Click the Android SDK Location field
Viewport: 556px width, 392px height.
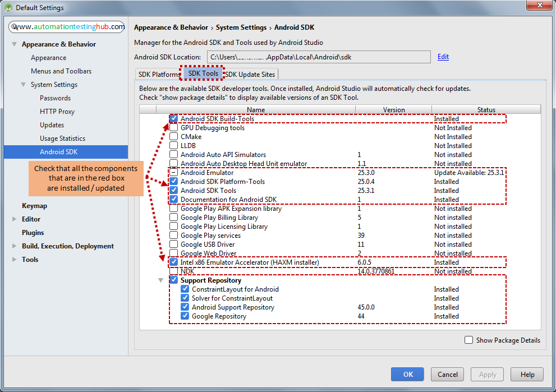[319, 57]
